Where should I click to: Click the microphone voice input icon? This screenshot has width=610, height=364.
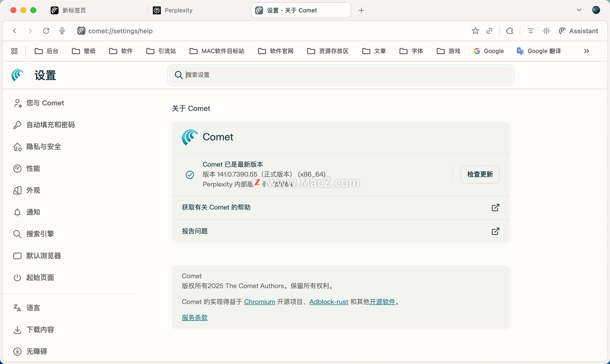pos(62,31)
